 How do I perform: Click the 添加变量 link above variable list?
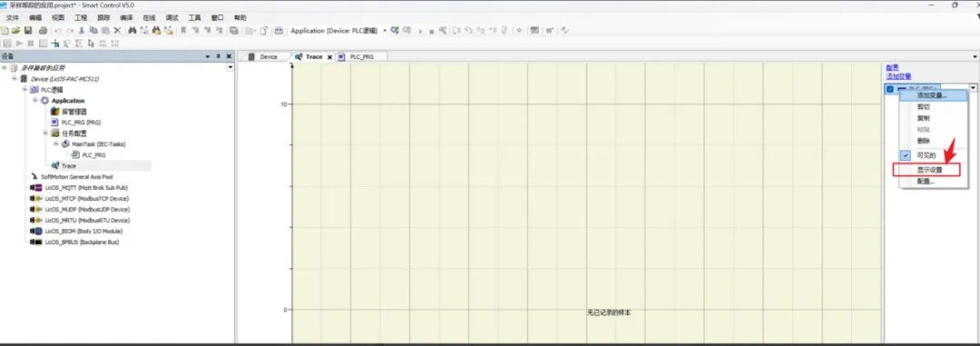click(898, 75)
